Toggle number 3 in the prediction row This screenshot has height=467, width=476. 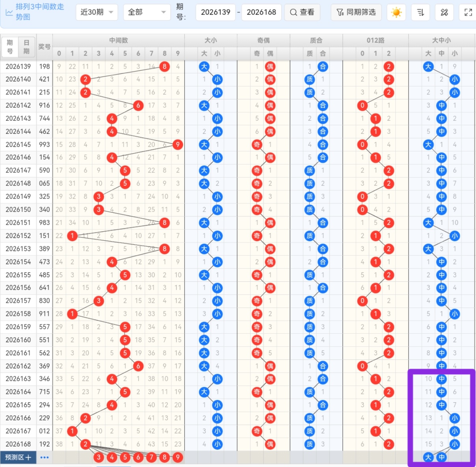click(99, 457)
